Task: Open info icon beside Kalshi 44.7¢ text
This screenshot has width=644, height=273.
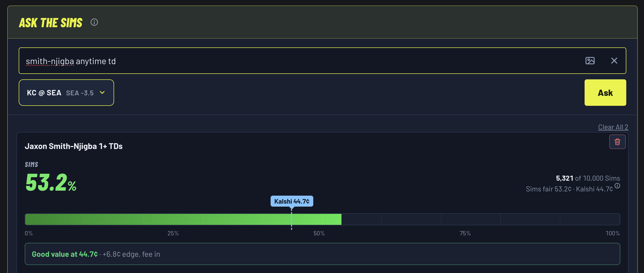Action: point(617,186)
